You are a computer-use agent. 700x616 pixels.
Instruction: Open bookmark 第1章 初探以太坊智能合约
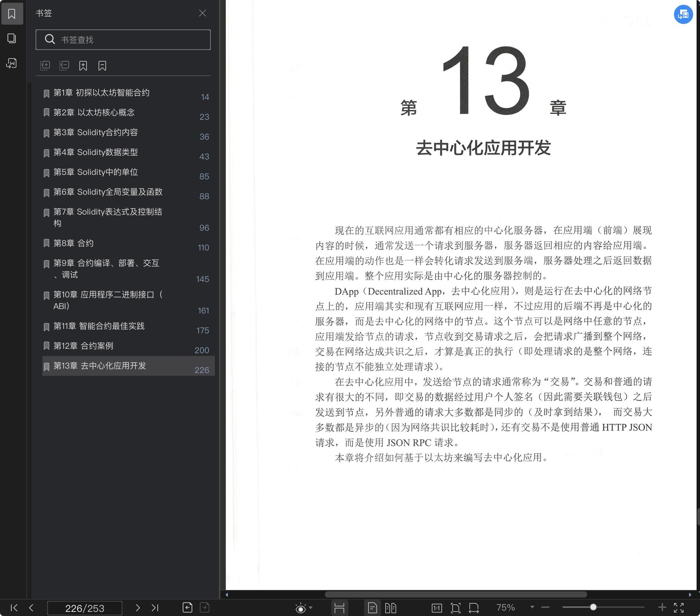(x=128, y=93)
